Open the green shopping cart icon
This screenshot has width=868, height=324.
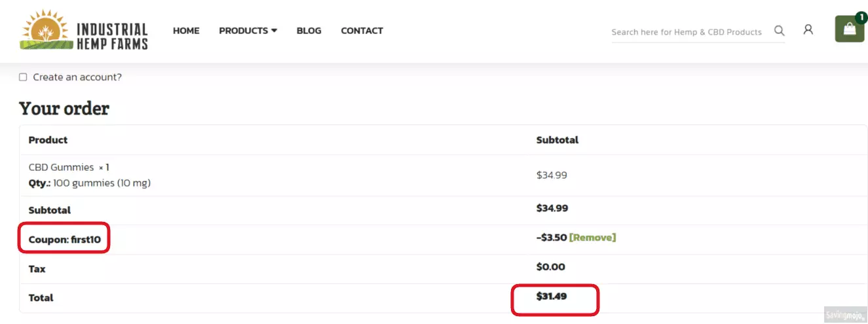(849, 29)
